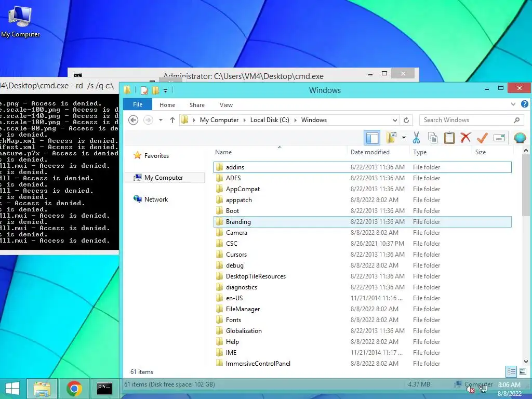Screen dimensions: 532x399
Task: Select the DesktopTileResources folder
Action: (x=362, y=276)
